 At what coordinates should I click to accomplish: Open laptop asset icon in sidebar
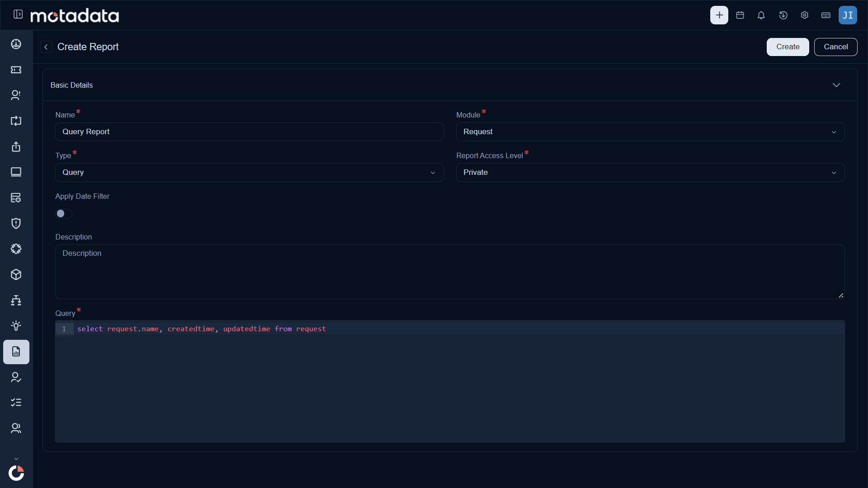click(16, 172)
